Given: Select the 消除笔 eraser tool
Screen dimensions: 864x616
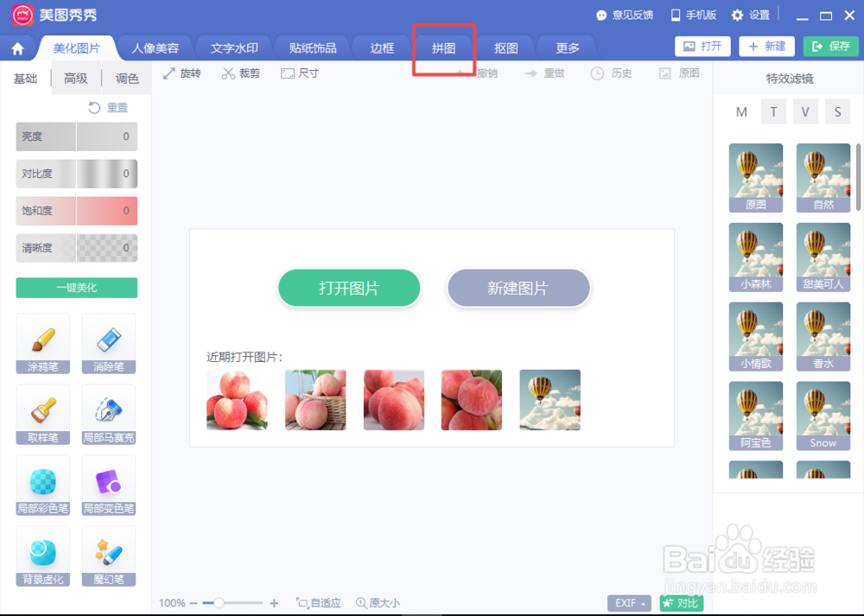Looking at the screenshot, I should click(x=109, y=345).
